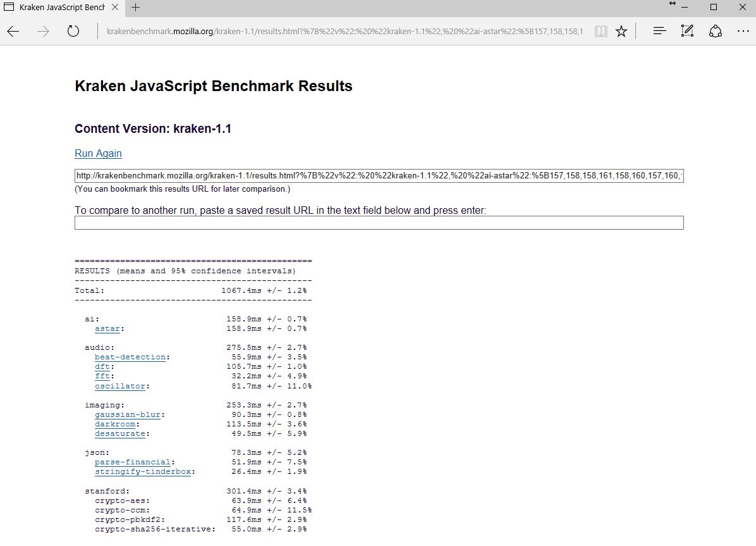Select the results URL text field

[x=379, y=176]
